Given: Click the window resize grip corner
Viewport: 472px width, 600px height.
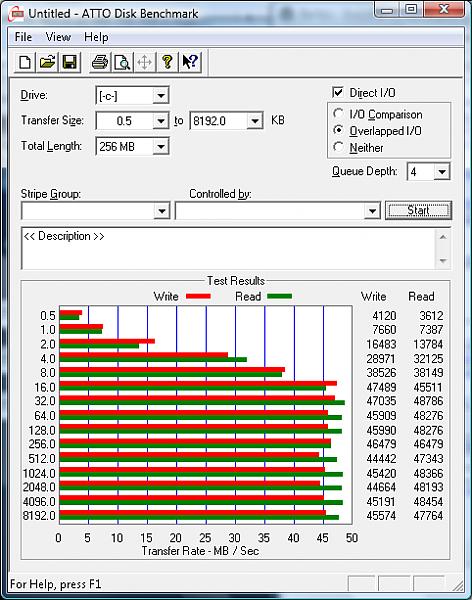Looking at the screenshot, I should [457, 585].
